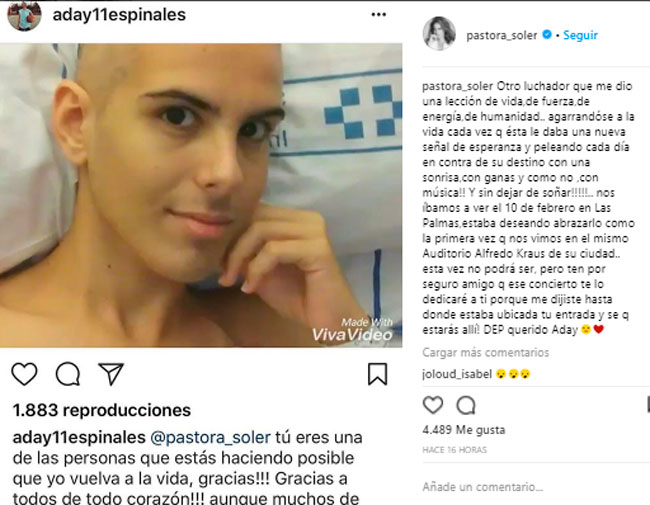The width and height of the screenshot is (650, 505).
Task: Open the three-dots options menu on aday11espinales post
Action: tap(378, 15)
